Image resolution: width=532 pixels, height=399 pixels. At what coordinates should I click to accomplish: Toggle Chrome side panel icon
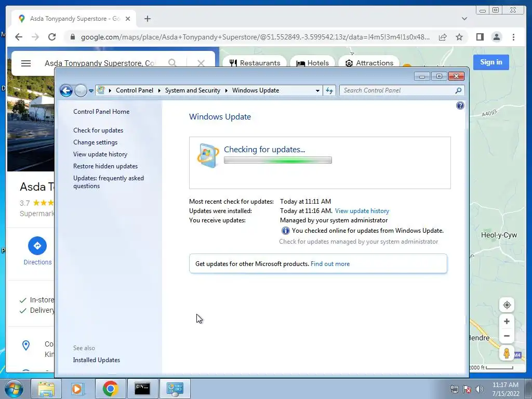click(480, 37)
